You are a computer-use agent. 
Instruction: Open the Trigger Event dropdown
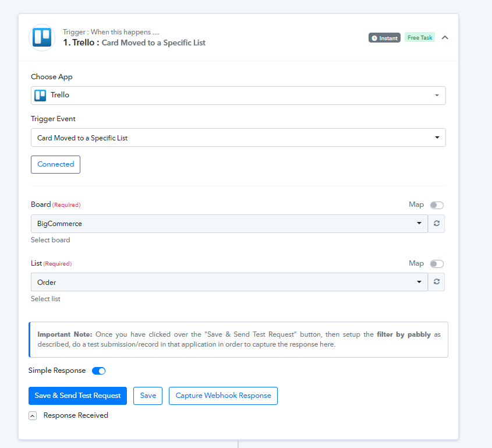coord(238,137)
